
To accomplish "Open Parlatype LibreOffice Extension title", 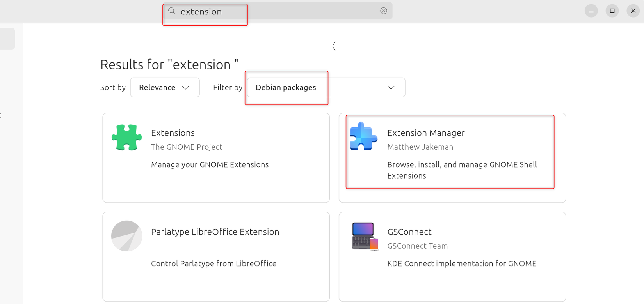I will click(x=215, y=232).
